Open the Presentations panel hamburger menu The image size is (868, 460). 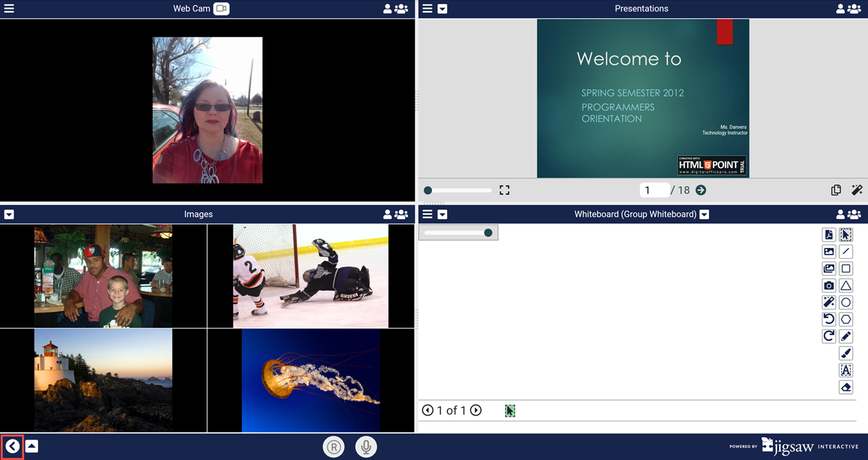427,9
